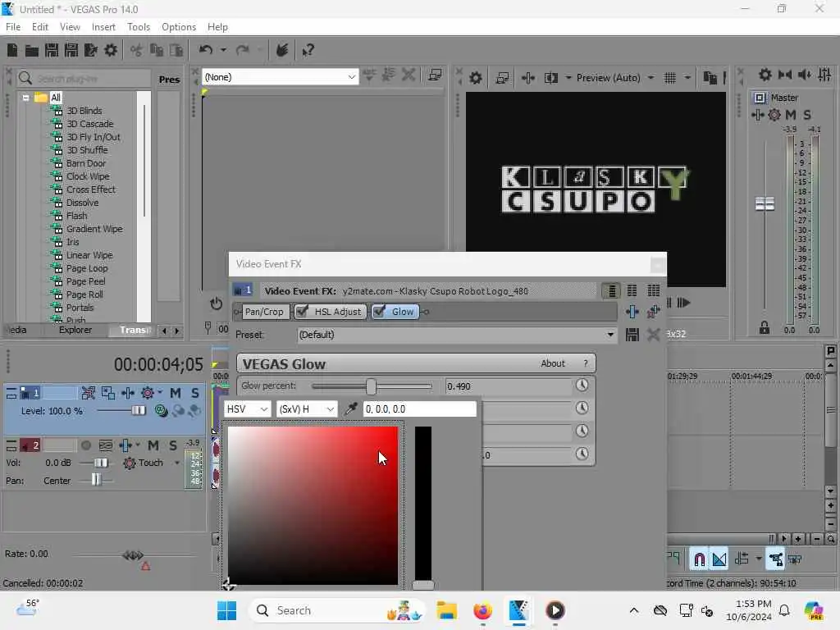
Task: Click the Glow percent slider handle
Action: (371, 386)
